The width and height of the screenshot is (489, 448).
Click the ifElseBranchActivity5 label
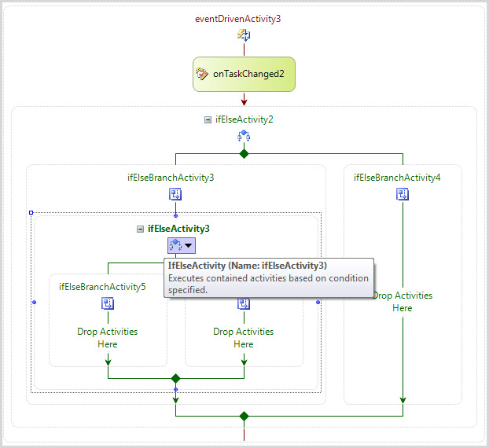[102, 287]
